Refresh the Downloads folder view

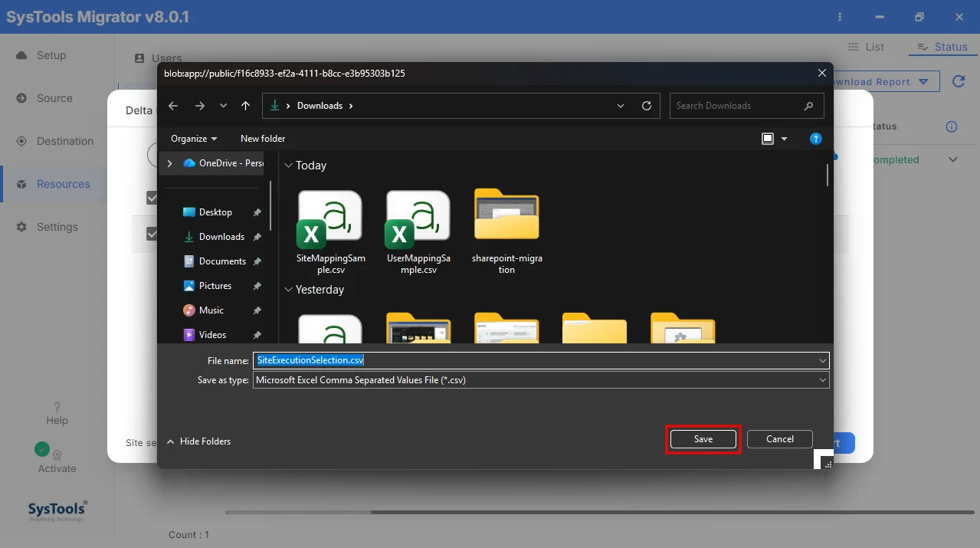pyautogui.click(x=647, y=106)
